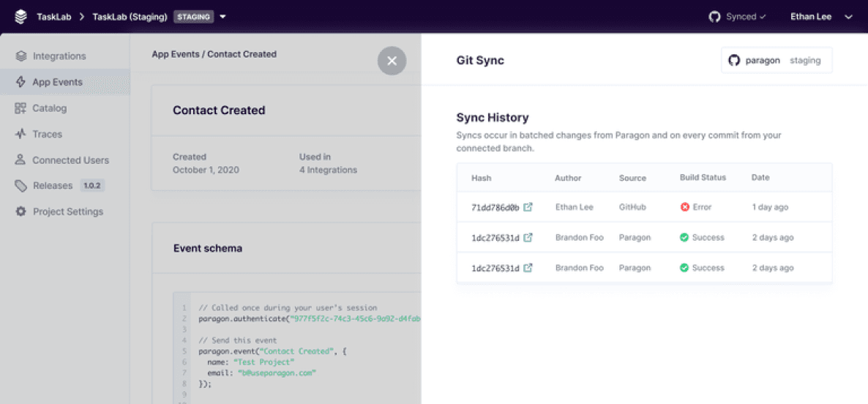Expand the environment dropdown arrow
This screenshot has width=868, height=404.
[222, 17]
